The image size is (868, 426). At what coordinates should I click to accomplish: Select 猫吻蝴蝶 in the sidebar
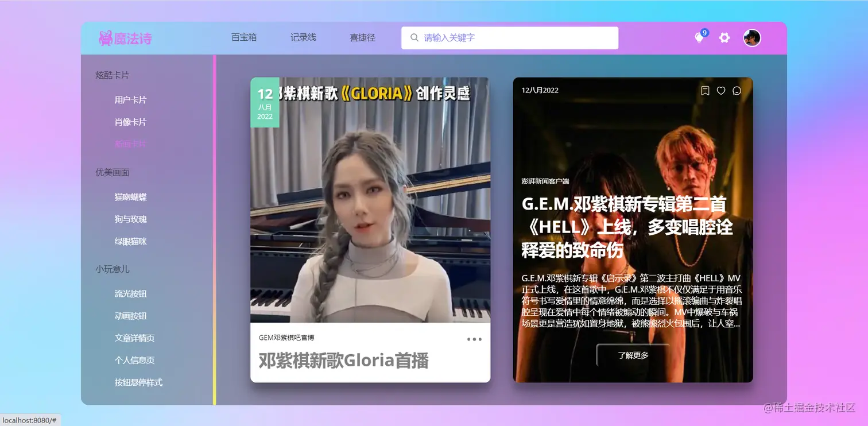coord(131,197)
